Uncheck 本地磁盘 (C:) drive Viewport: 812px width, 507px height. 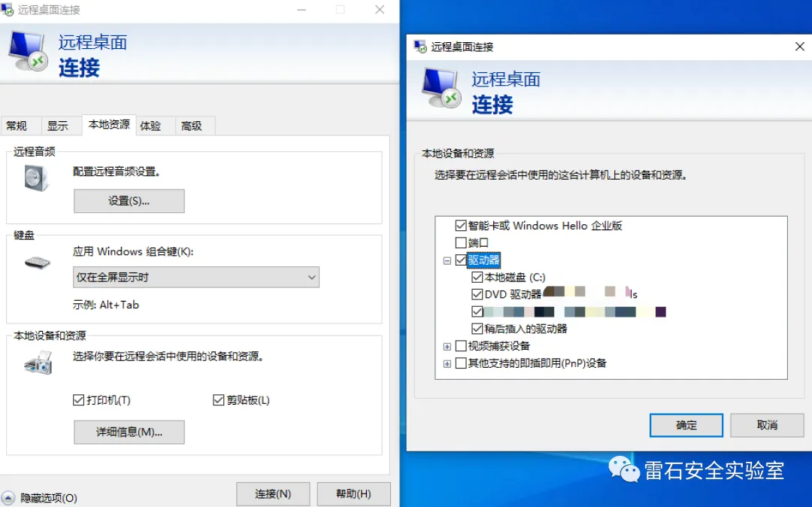click(x=477, y=277)
